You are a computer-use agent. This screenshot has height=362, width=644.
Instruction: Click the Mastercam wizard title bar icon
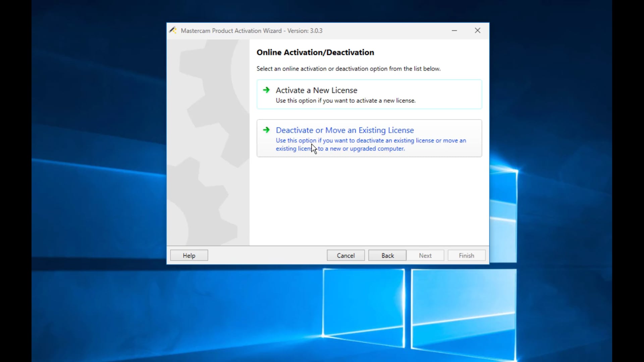173,31
